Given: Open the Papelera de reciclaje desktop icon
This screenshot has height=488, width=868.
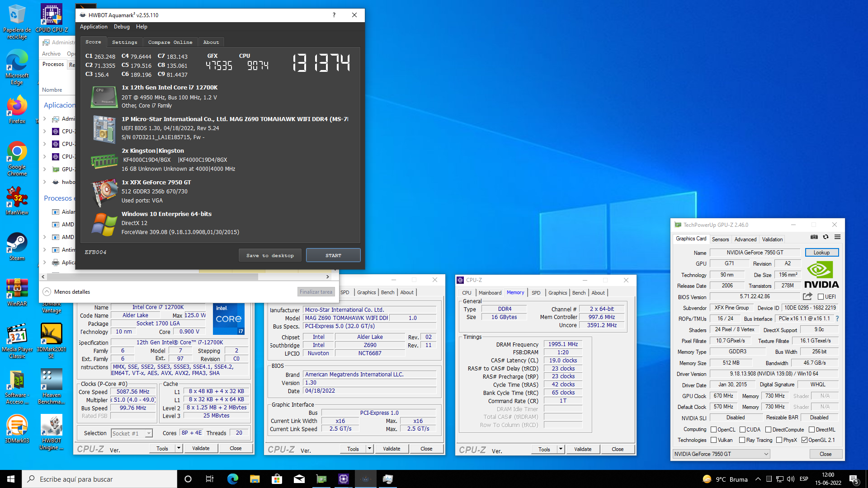Looking at the screenshot, I should pyautogui.click(x=17, y=21).
